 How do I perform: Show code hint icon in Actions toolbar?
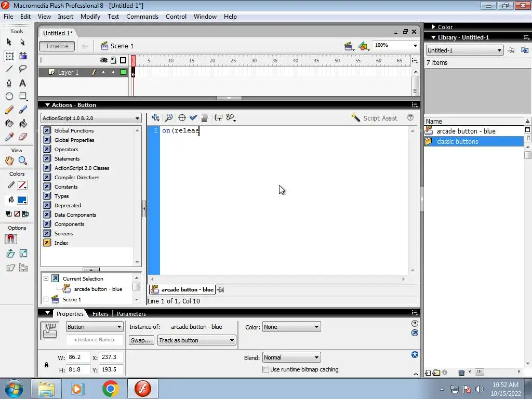[x=219, y=118]
